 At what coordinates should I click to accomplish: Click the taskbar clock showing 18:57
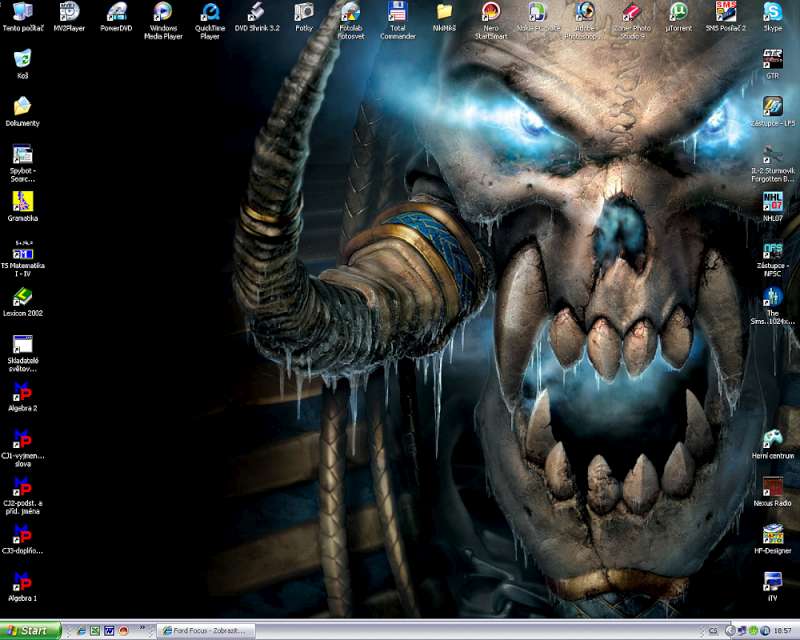click(782, 631)
